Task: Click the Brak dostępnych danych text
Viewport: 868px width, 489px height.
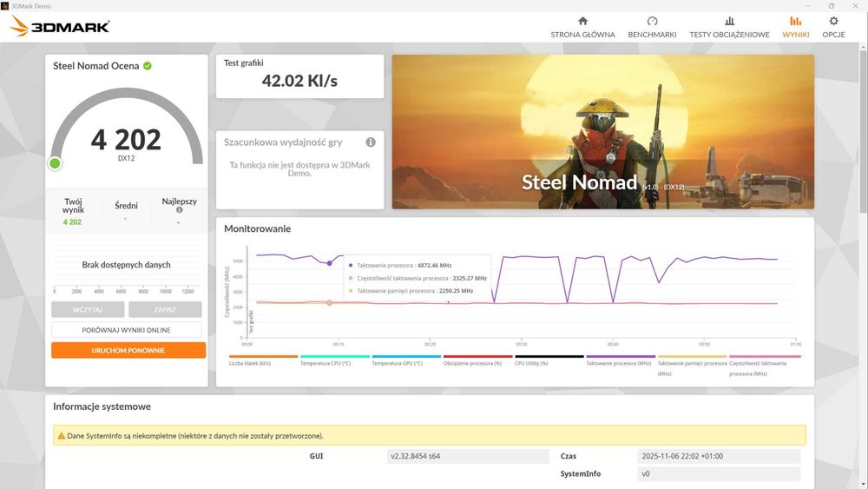Action: pos(126,265)
